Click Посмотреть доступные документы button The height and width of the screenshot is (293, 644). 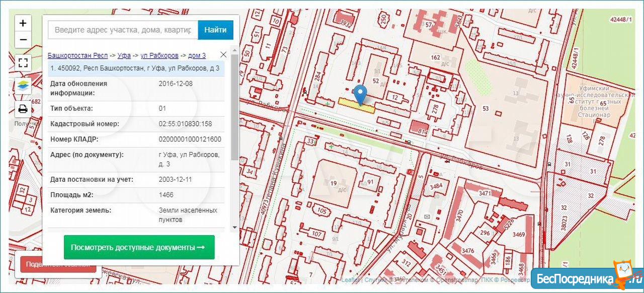click(139, 248)
